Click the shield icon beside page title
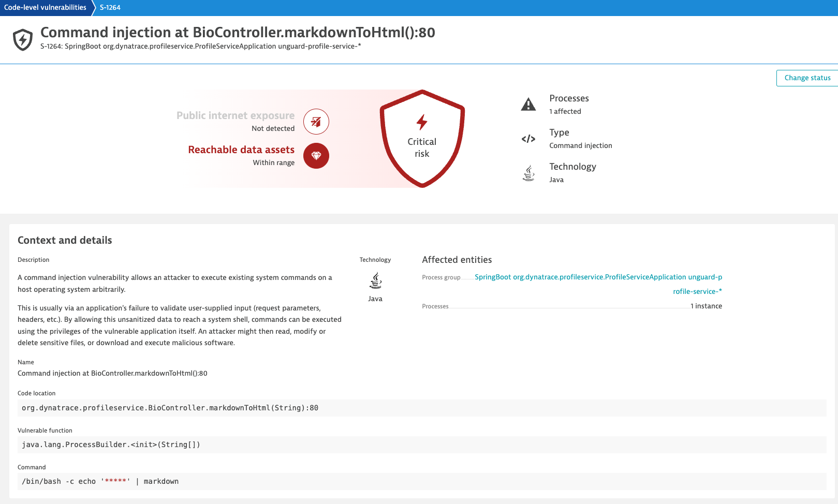838x504 pixels. click(x=23, y=39)
